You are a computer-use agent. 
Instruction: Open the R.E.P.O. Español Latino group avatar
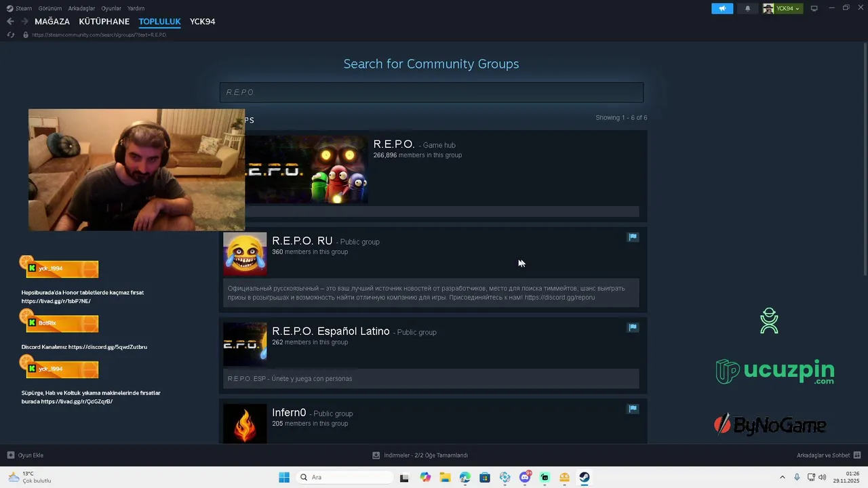point(245,344)
